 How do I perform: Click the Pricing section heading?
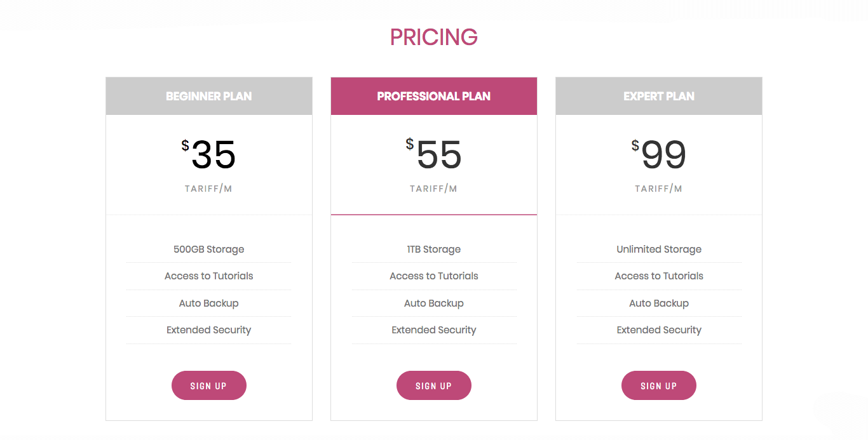coord(433,37)
